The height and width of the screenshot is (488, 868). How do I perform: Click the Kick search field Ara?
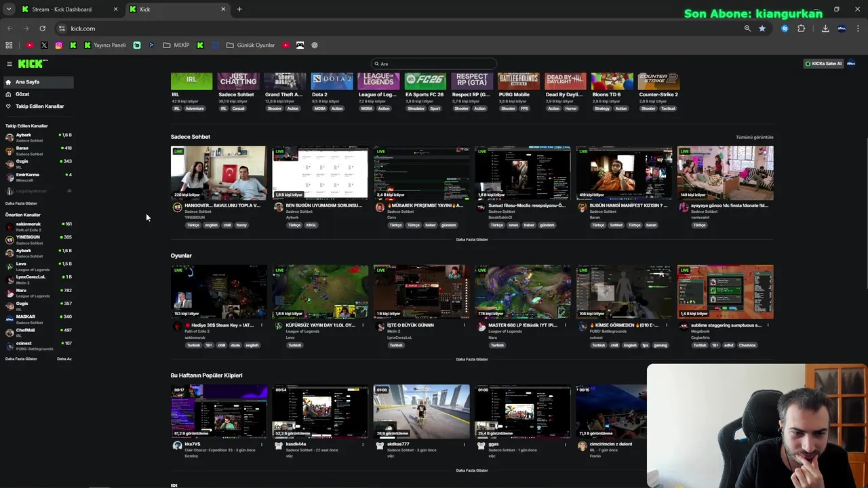click(434, 64)
